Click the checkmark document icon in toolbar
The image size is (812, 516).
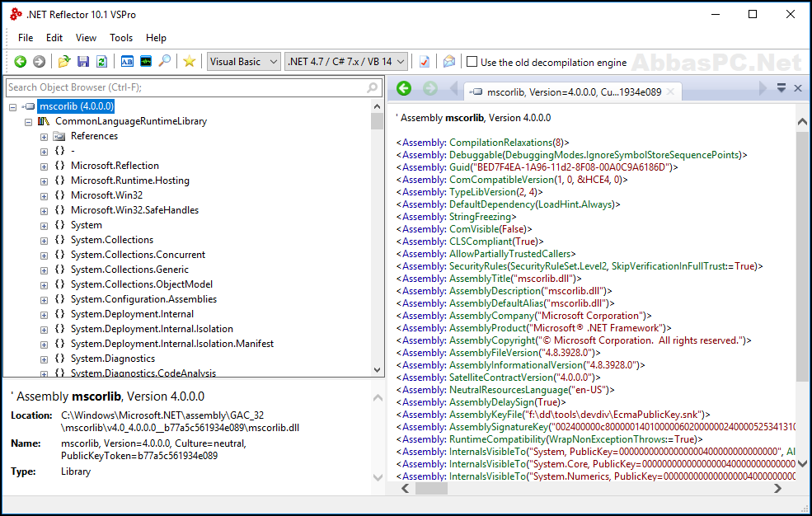click(424, 62)
